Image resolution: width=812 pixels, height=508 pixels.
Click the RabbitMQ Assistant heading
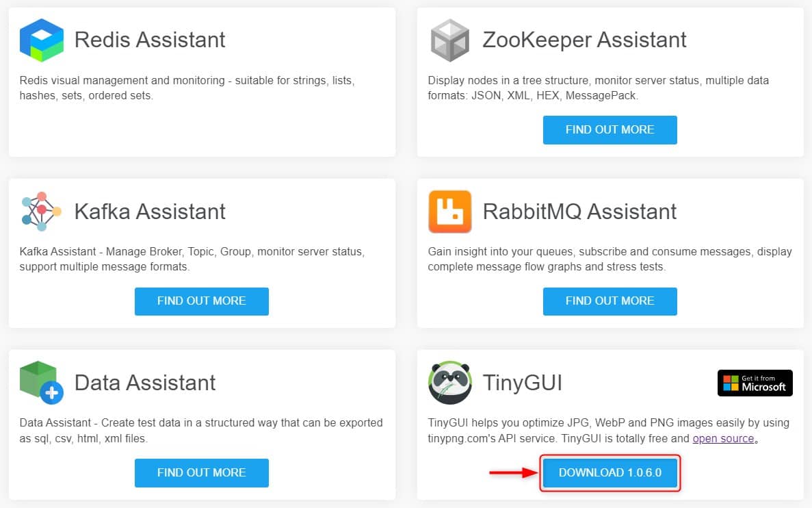coord(579,212)
